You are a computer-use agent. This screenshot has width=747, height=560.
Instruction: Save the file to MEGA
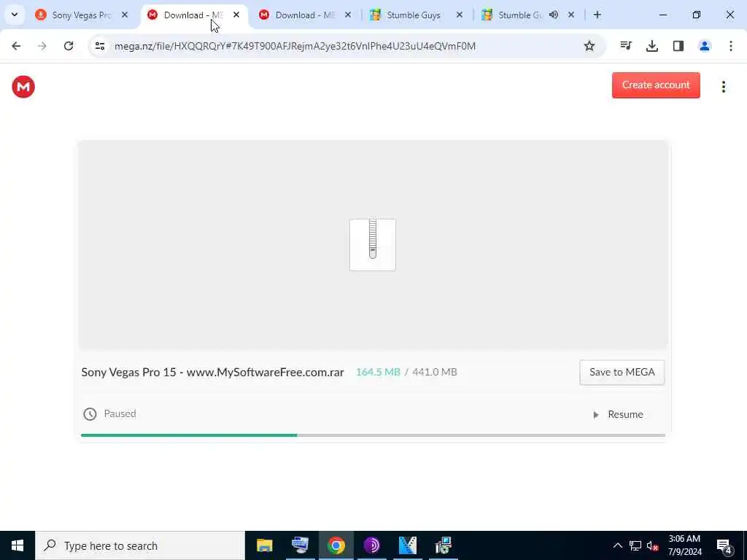point(622,373)
